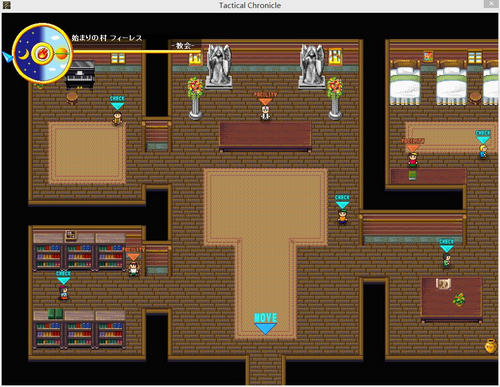Click the map scroll on the table
The width and height of the screenshot is (500, 387).
(443, 284)
